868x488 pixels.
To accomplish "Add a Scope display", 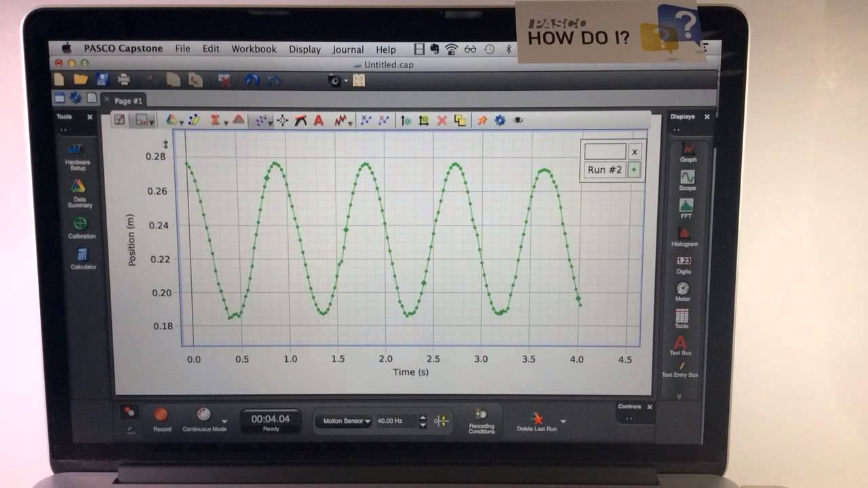I will [688, 180].
